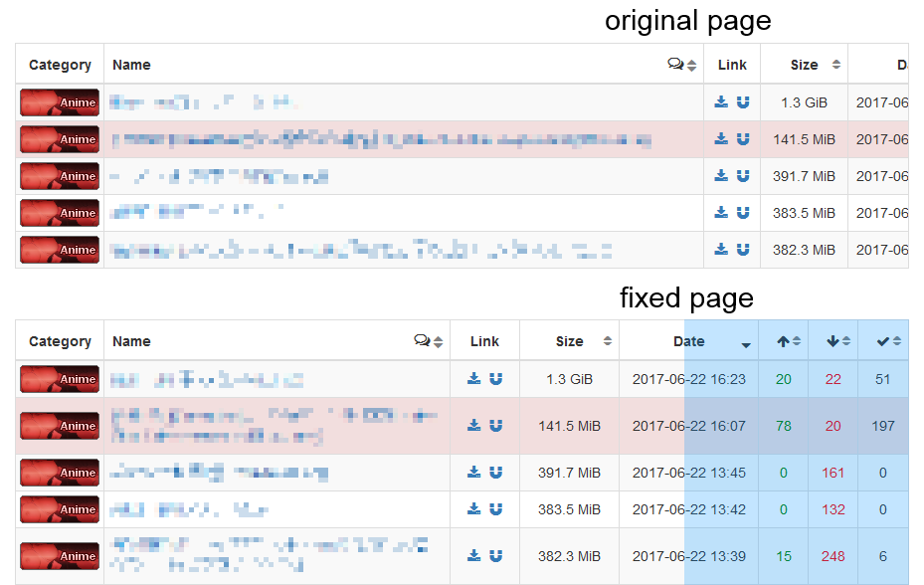Download torrent file for 1.3 GiB row, original page
Image resolution: width=924 pixels, height=585 pixels.
click(721, 102)
